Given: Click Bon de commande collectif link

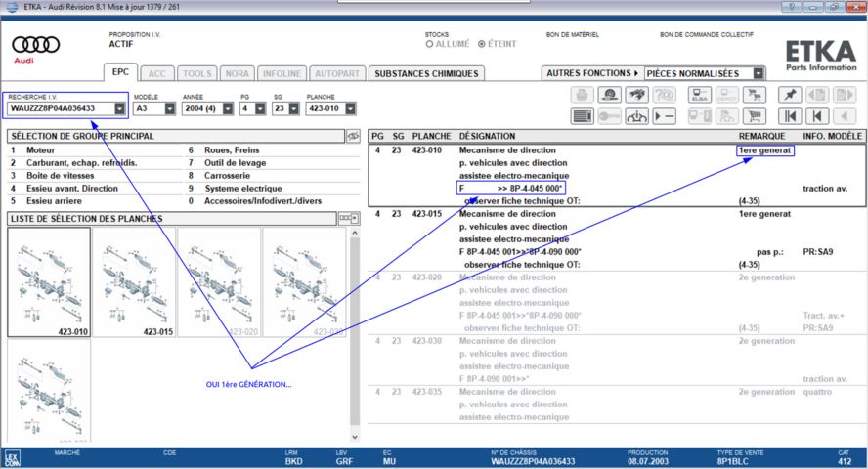Looking at the screenshot, I should click(x=707, y=34).
